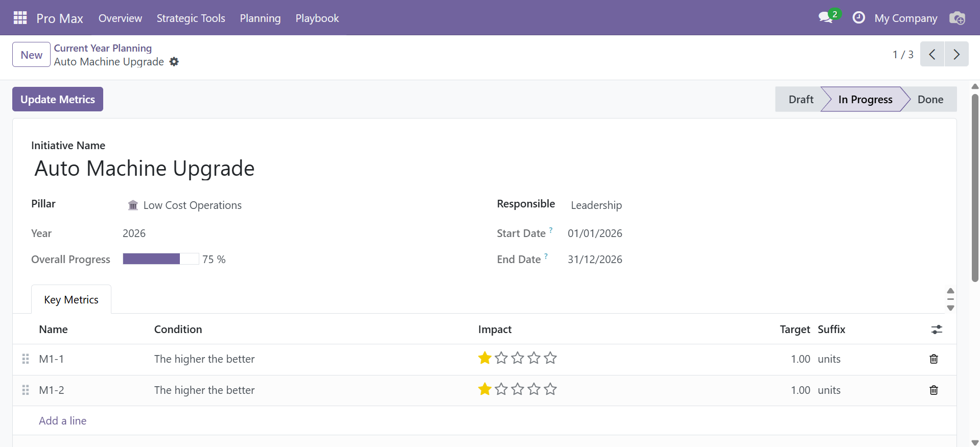Open the My Company switcher
This screenshot has width=980, height=447.
pyautogui.click(x=905, y=18)
